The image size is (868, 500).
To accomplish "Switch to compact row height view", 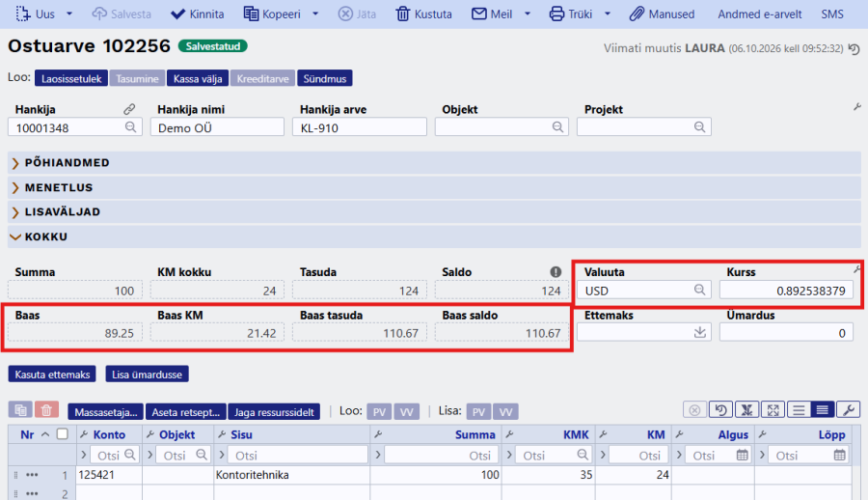I will [822, 410].
